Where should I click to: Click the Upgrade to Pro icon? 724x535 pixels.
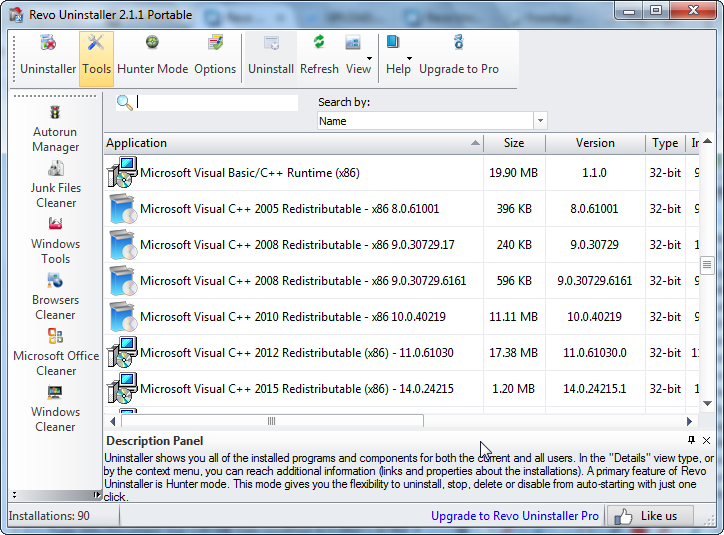click(459, 42)
